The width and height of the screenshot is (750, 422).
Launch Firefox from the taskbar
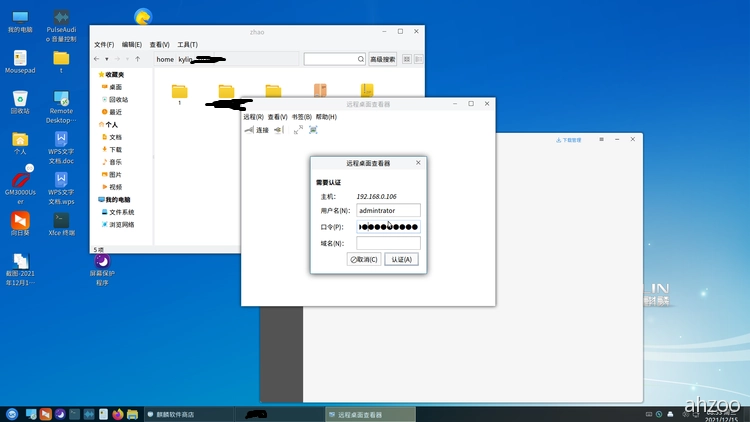(x=118, y=414)
